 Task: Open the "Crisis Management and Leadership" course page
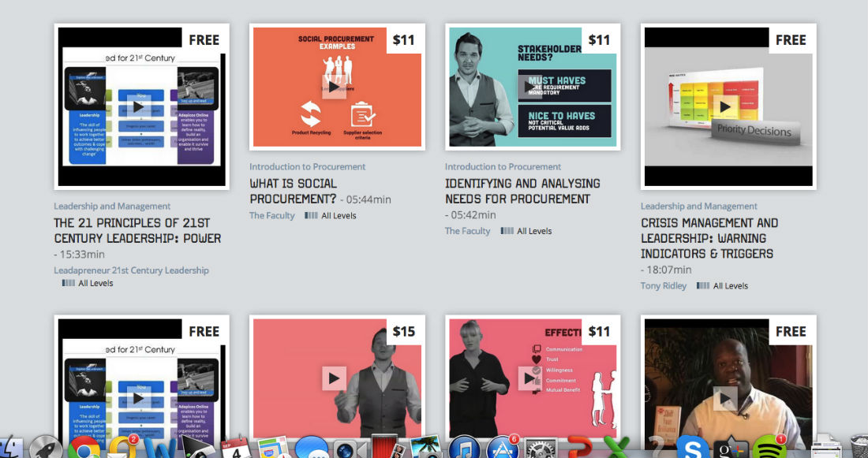709,238
